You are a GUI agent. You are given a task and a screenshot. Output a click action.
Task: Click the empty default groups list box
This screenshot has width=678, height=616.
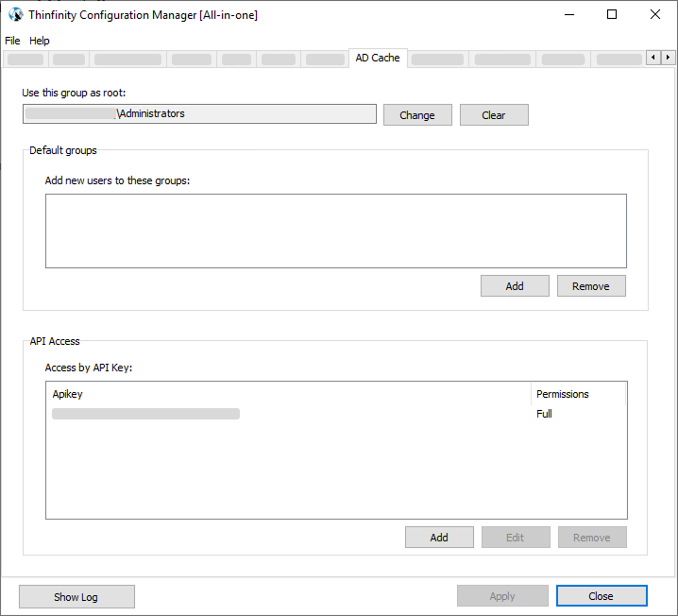(336, 231)
